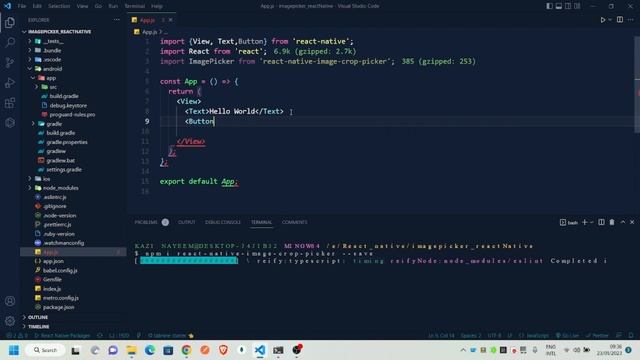Open Visual Studio Code from taskbar

point(260,350)
